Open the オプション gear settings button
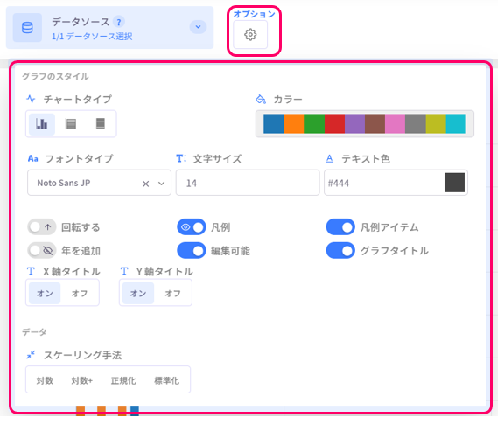The height and width of the screenshot is (424, 504). [x=250, y=35]
